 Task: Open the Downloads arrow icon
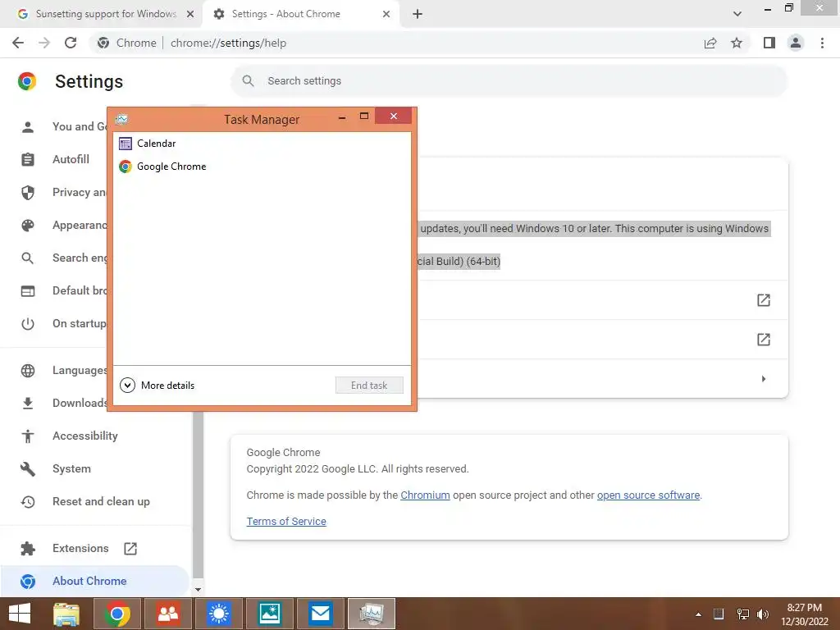pos(27,403)
